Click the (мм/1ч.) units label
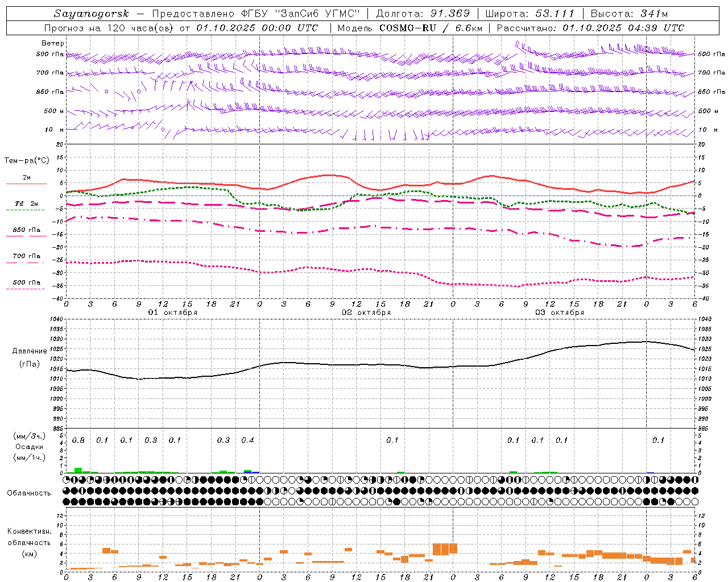 tap(30, 458)
